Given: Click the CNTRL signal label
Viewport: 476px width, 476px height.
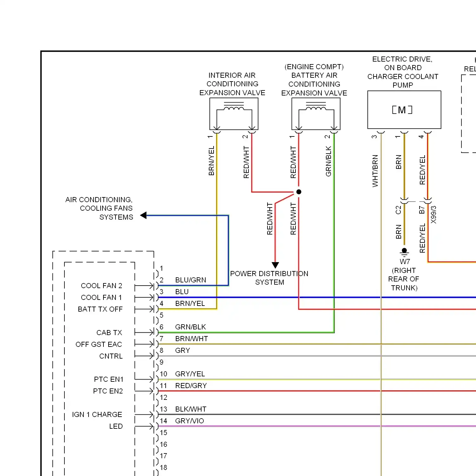Looking at the screenshot, I should [x=111, y=356].
